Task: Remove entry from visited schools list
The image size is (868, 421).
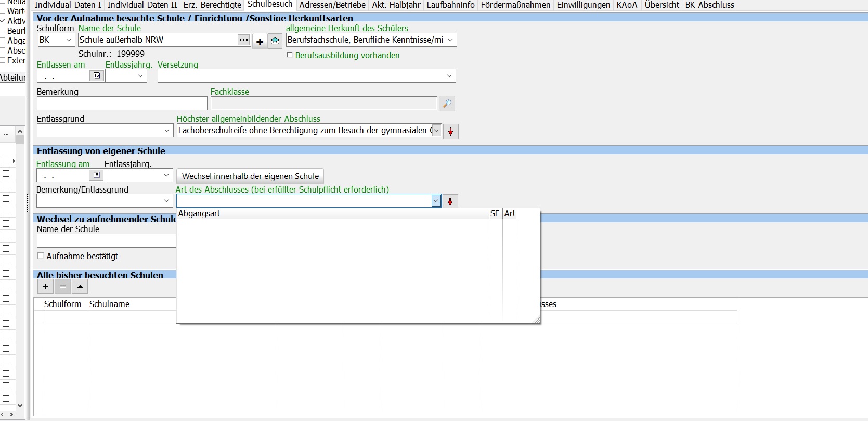Action: pyautogui.click(x=62, y=286)
